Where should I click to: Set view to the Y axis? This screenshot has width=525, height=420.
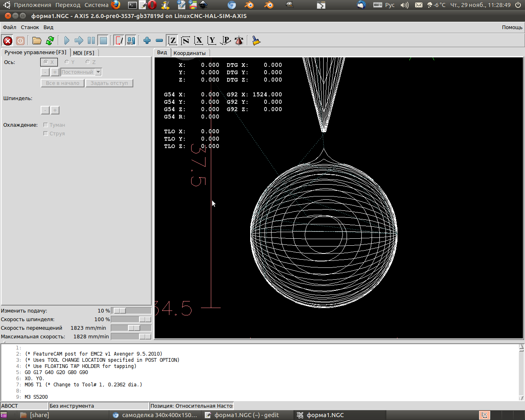(x=212, y=41)
